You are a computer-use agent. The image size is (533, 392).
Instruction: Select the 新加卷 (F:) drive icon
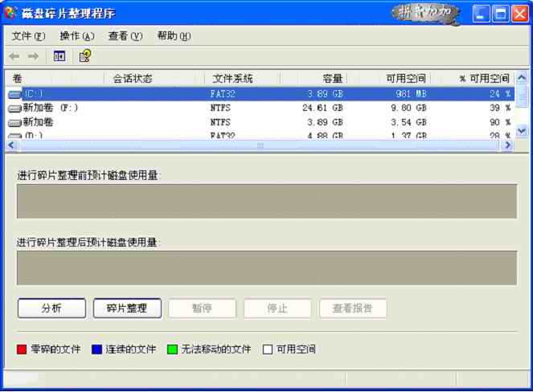14,108
